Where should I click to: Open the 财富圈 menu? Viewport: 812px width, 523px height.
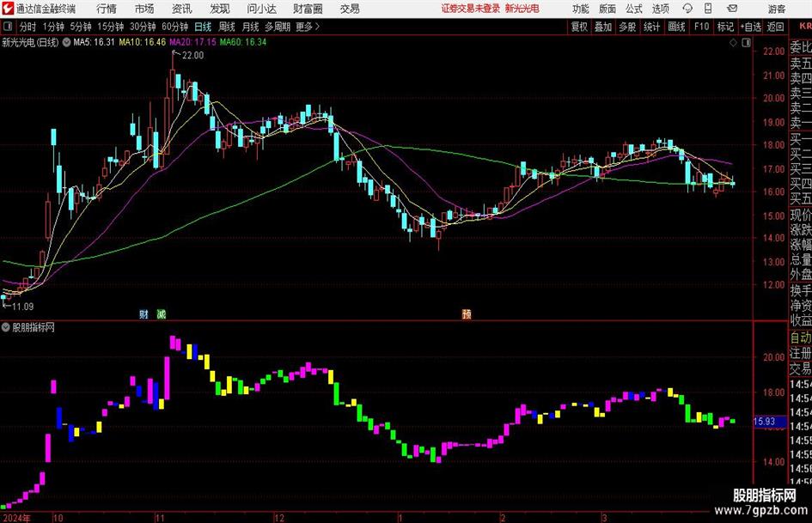[308, 9]
